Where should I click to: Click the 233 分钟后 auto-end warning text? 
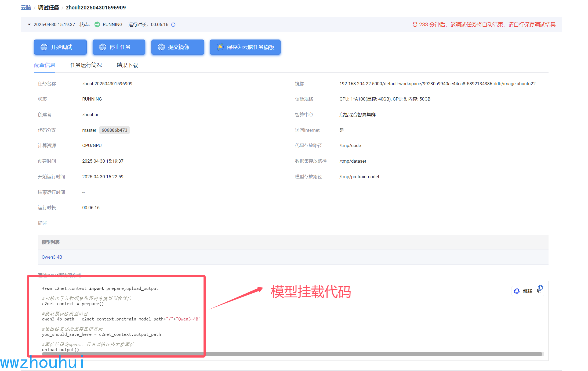487,24
